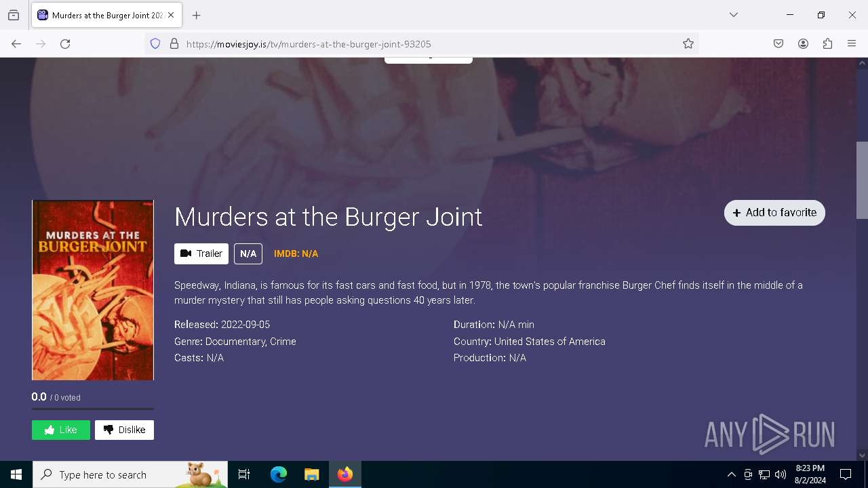Reload the current page

(65, 44)
